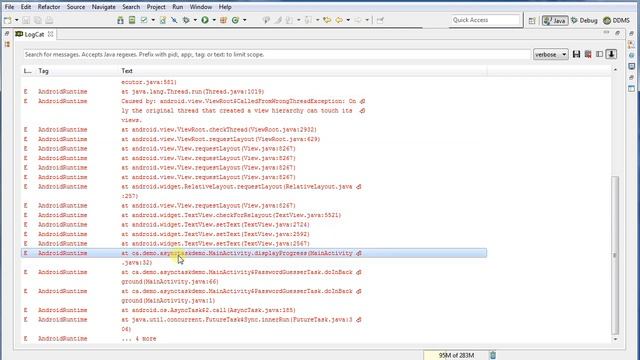Click the LogCat message search field
Screen dimensions: 640x360
coord(277,54)
